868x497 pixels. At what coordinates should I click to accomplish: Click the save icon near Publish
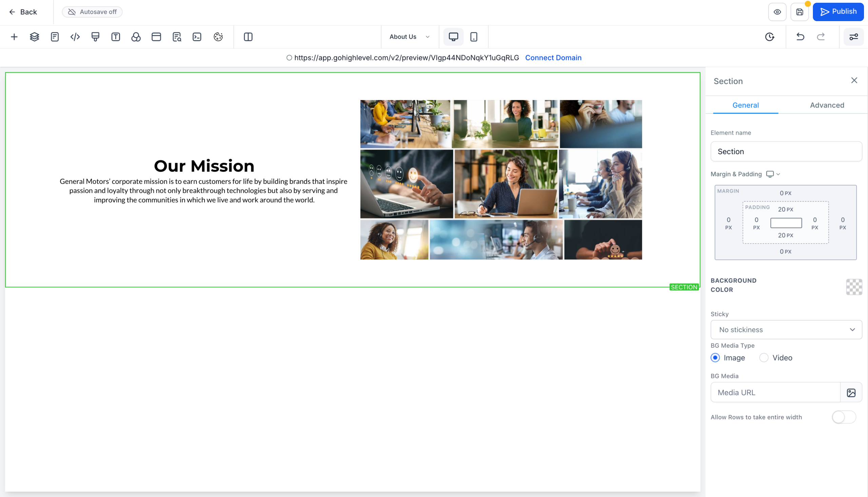pyautogui.click(x=800, y=12)
